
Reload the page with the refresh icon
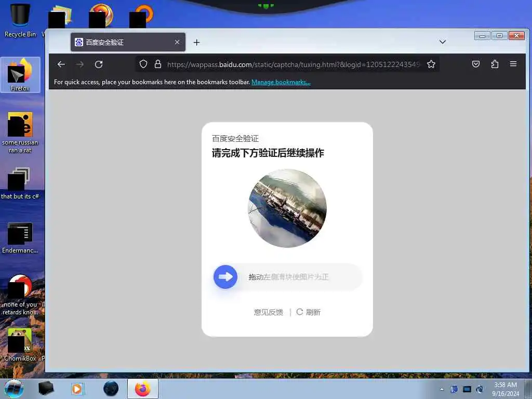(x=99, y=64)
